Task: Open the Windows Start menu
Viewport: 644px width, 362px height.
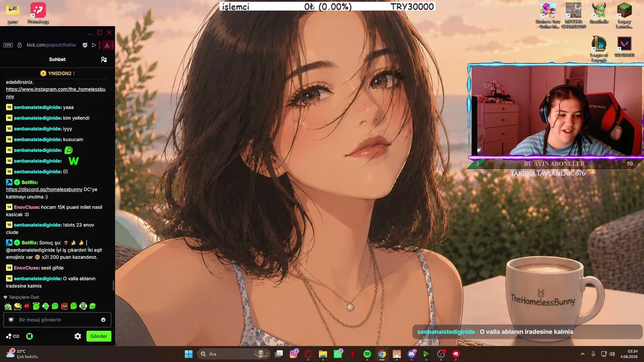Action: 189,354
